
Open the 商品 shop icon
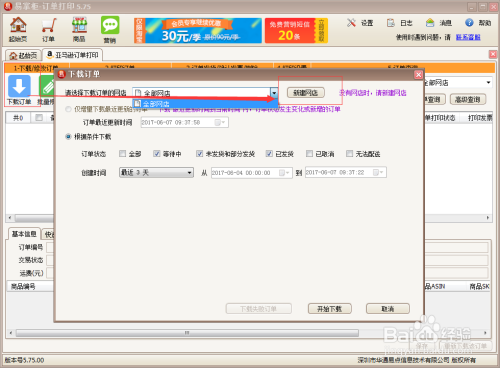pos(79,29)
